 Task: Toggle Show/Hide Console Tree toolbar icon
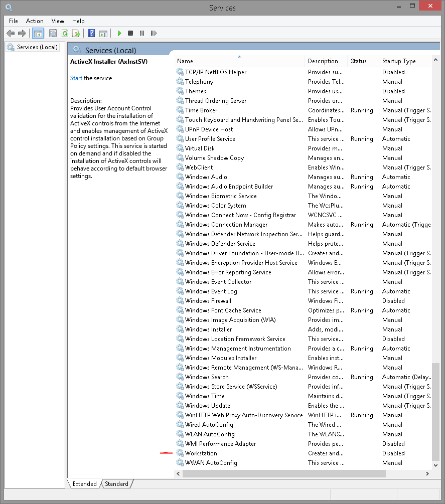(x=38, y=33)
